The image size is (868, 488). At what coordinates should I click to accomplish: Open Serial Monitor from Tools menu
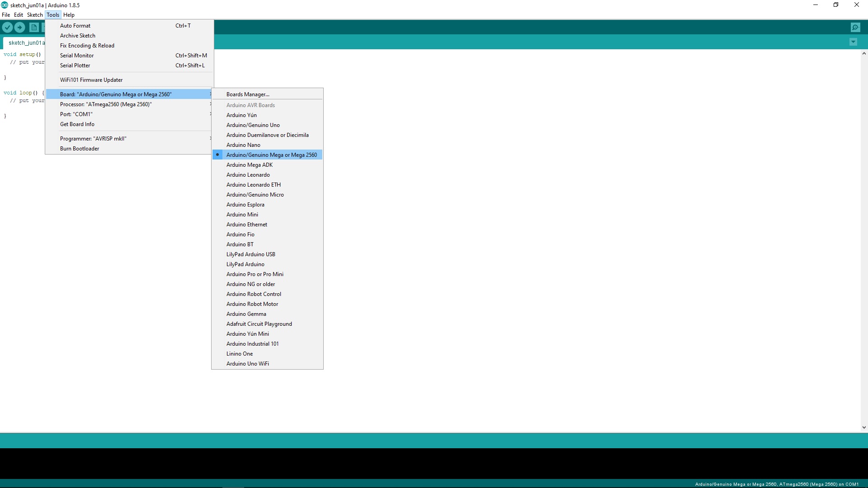point(129,56)
